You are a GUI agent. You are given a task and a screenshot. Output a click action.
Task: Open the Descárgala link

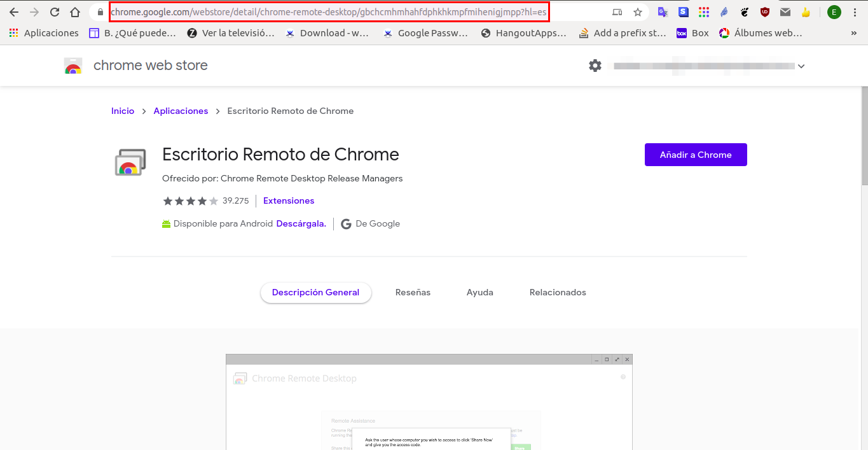[300, 223]
